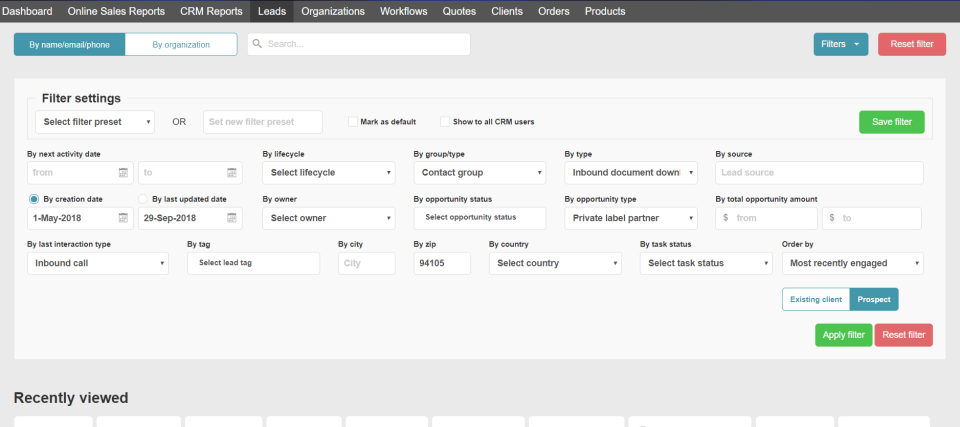Switch to By organization tab
Viewport: 960px width, 427px height.
coord(181,44)
